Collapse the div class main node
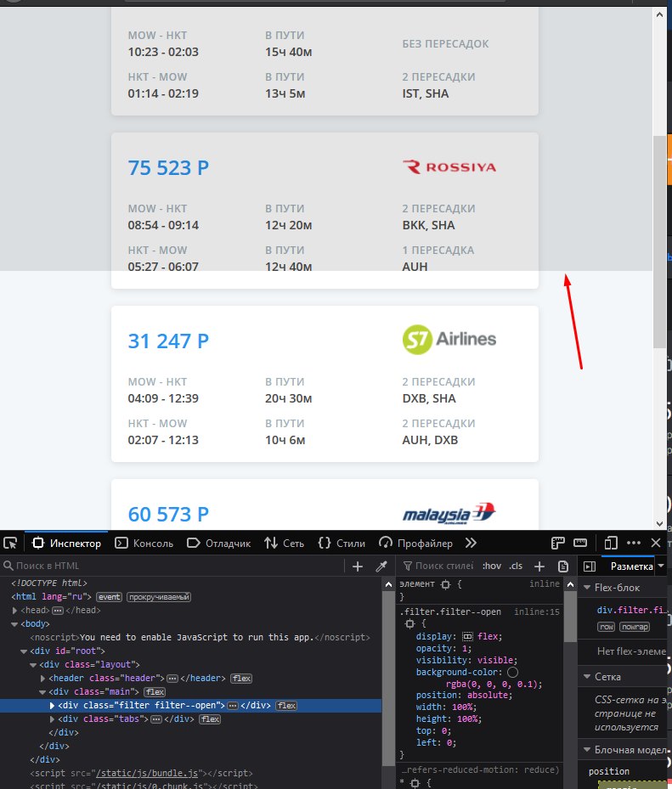The image size is (672, 789). tap(42, 692)
